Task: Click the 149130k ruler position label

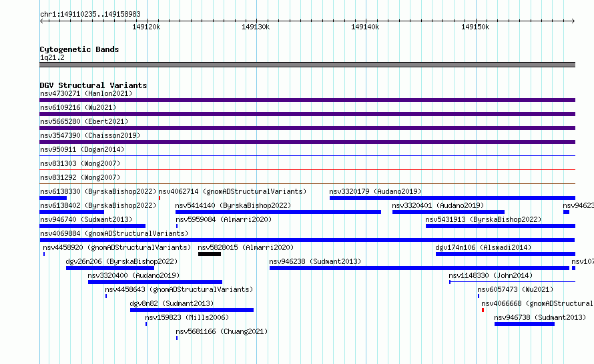Action: (x=256, y=27)
